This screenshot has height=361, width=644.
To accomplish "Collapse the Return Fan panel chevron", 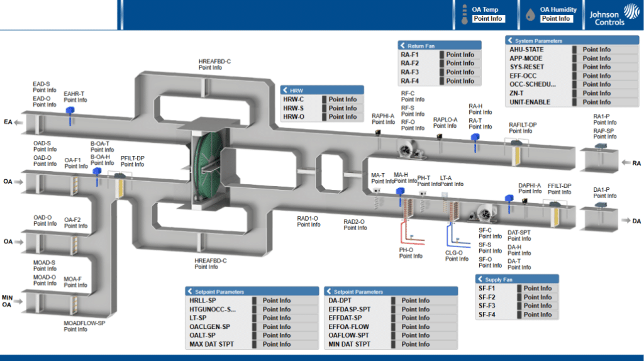I will [403, 45].
